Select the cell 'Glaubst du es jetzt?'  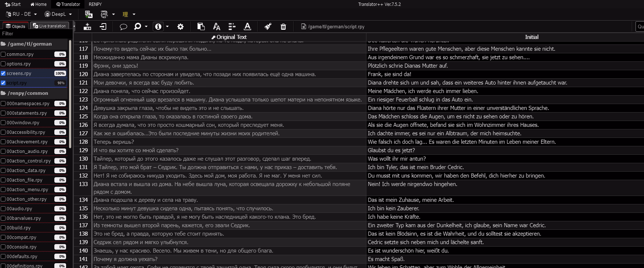click(505, 150)
